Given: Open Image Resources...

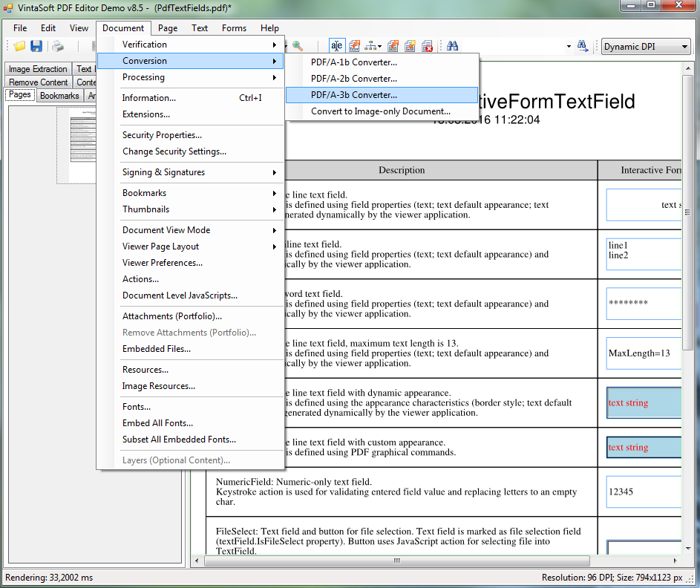Looking at the screenshot, I should (190, 386).
